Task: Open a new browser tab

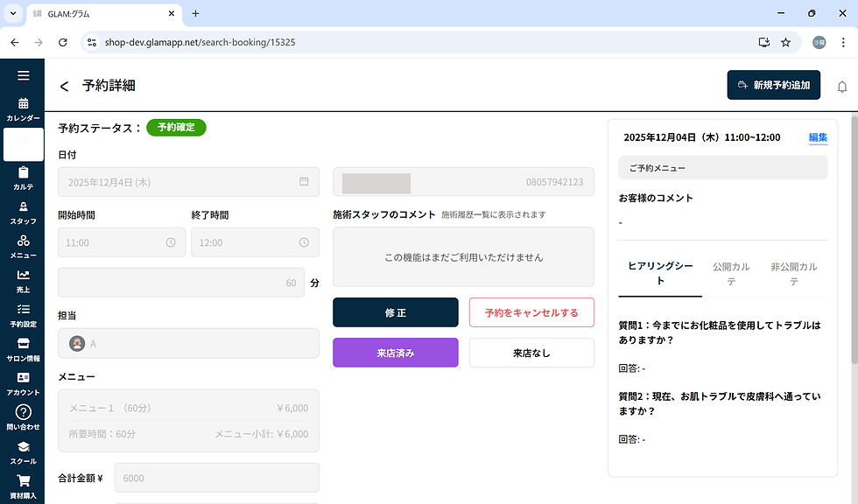Action: click(195, 13)
